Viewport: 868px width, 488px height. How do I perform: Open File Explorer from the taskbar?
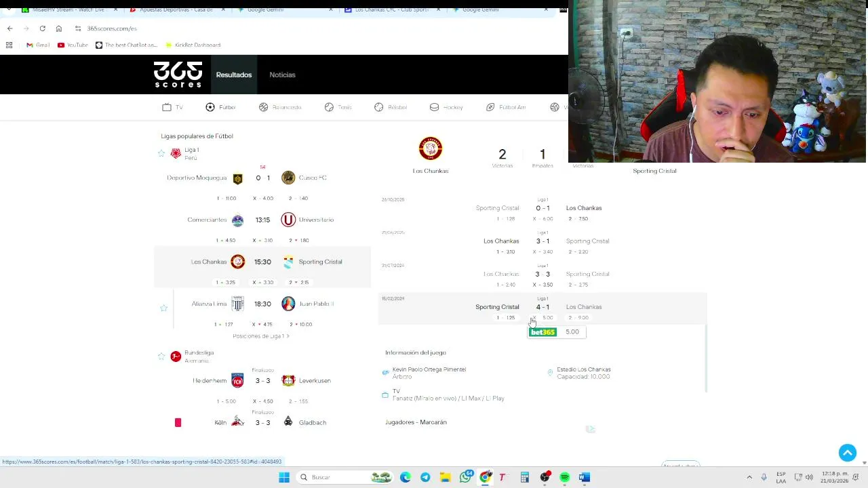click(445, 477)
